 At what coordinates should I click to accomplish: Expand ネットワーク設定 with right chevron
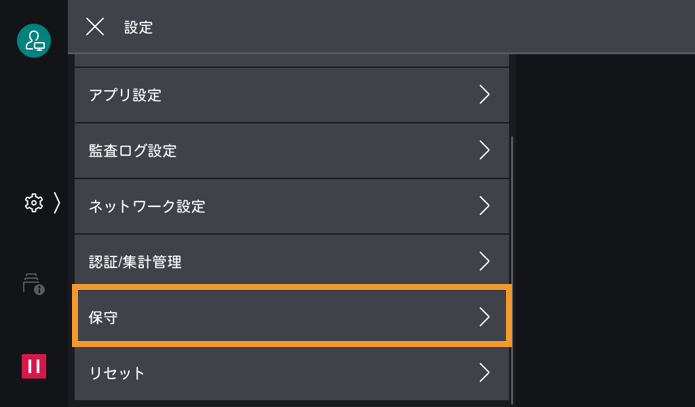click(x=484, y=207)
